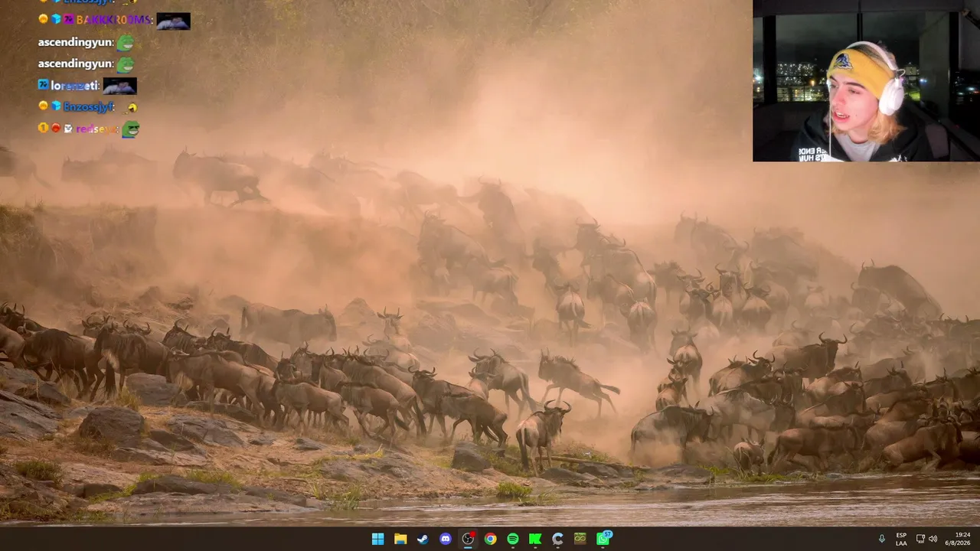The height and width of the screenshot is (551, 980).
Task: Click the gold 1 badge before redseyz
Action: 43,128
